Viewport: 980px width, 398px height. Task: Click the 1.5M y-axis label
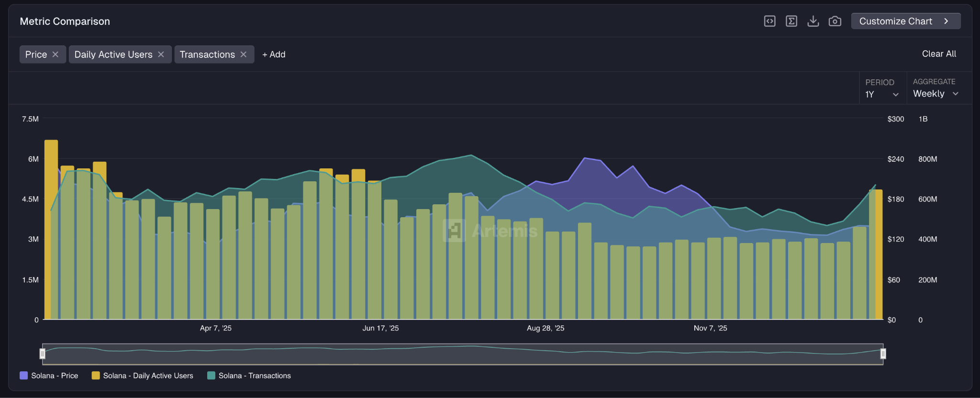click(x=30, y=280)
